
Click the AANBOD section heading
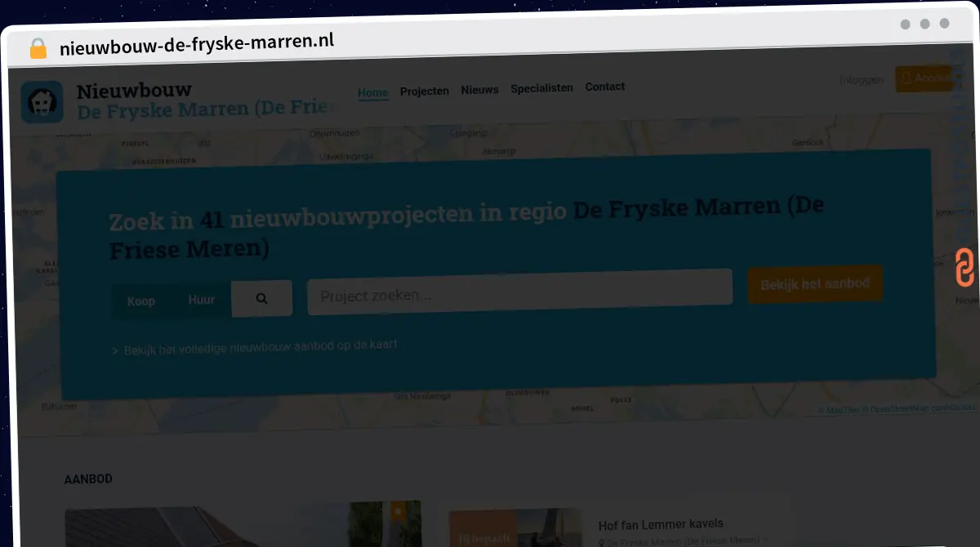pyautogui.click(x=88, y=479)
